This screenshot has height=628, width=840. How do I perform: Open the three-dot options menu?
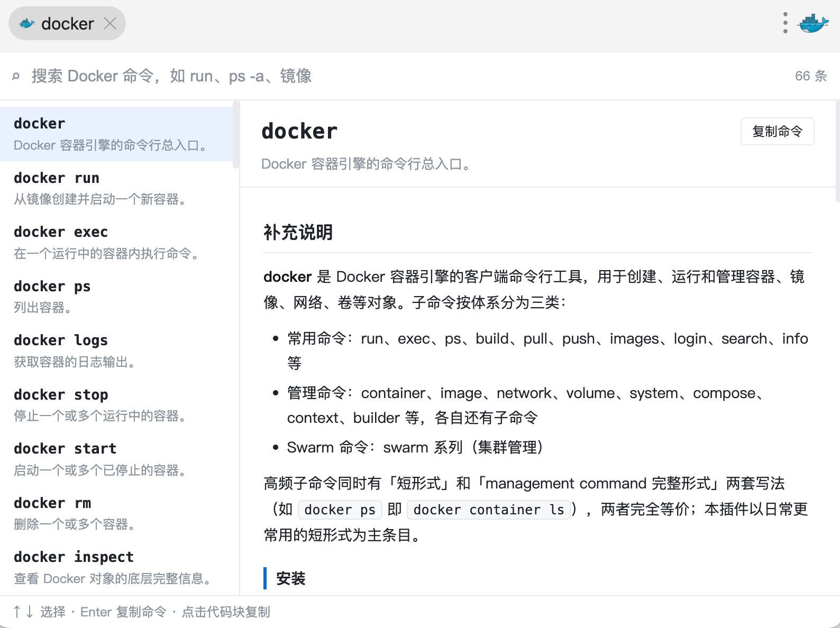(x=786, y=23)
